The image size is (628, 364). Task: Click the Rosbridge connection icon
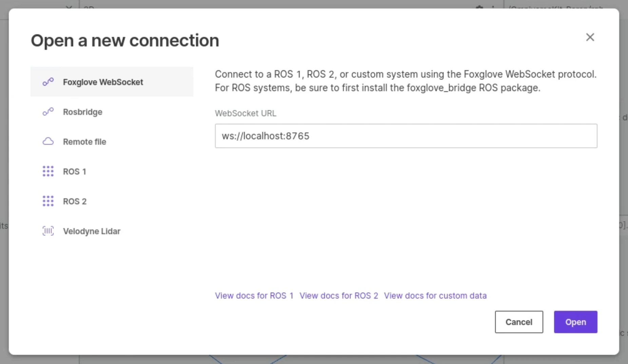48,112
